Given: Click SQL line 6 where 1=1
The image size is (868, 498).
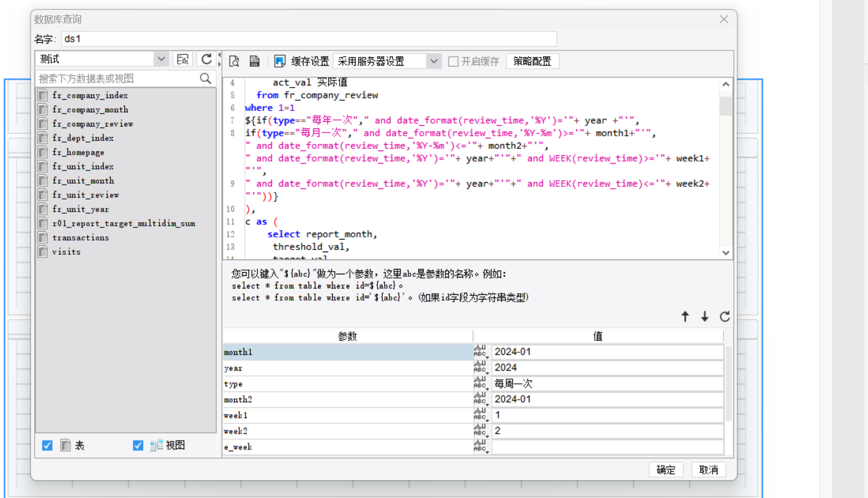Looking at the screenshot, I should [270, 108].
